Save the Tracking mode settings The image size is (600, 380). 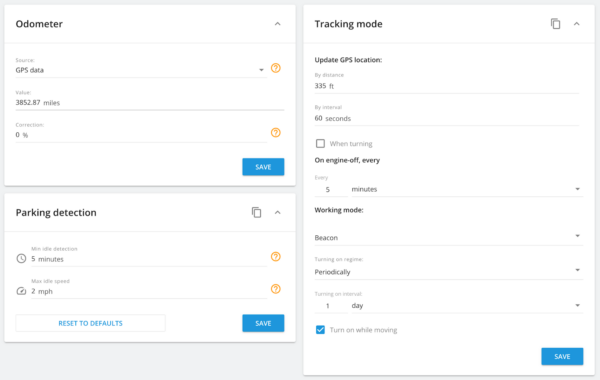click(562, 356)
